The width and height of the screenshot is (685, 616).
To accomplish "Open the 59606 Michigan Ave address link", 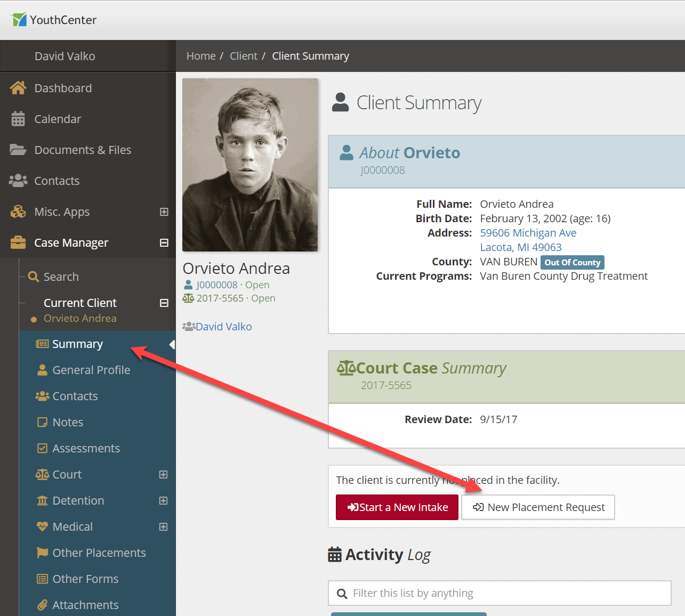I will pyautogui.click(x=528, y=233).
